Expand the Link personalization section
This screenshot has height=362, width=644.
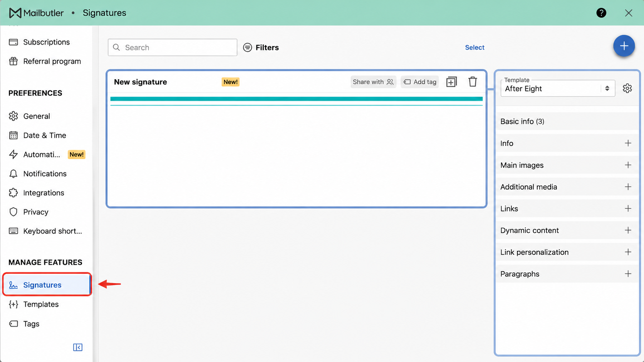click(x=628, y=252)
